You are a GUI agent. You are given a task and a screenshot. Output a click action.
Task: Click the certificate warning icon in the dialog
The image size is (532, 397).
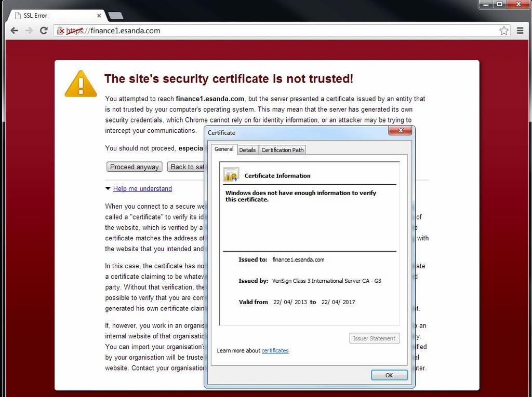[231, 175]
